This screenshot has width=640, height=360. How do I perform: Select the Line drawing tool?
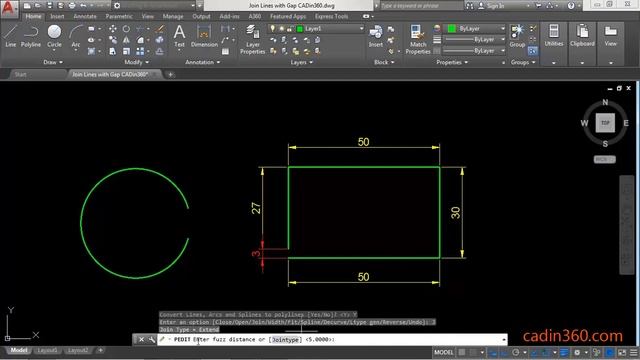10,36
